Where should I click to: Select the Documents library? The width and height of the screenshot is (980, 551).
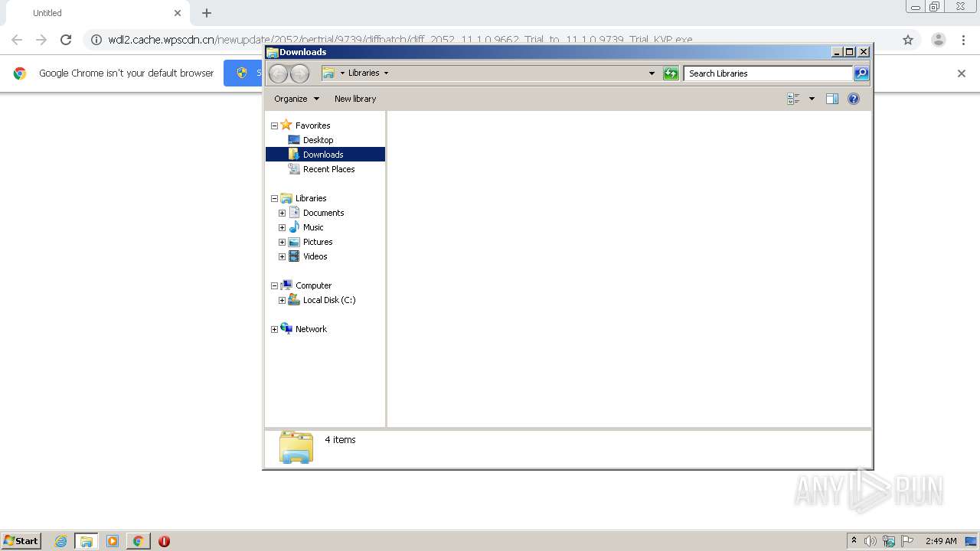(x=323, y=213)
